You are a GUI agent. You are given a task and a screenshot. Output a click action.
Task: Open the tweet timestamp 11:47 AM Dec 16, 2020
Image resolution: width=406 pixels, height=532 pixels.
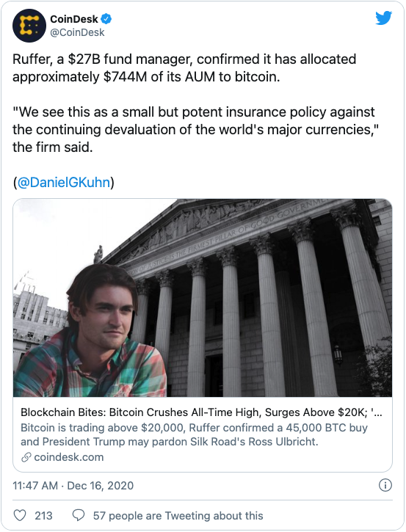[73, 486]
